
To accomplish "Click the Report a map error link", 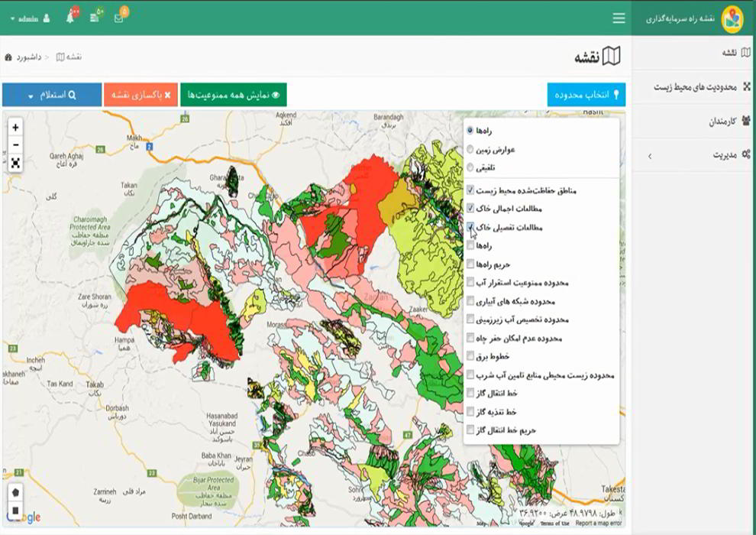I will [x=599, y=523].
